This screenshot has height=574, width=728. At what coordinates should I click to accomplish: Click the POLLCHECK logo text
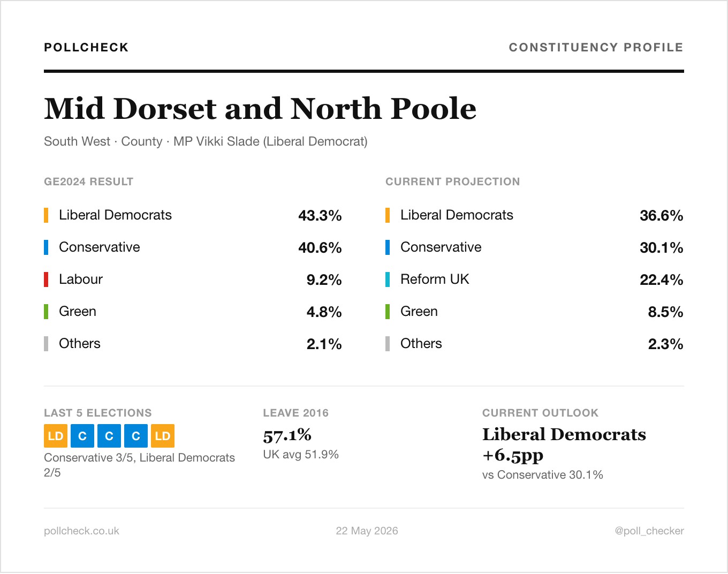click(86, 47)
